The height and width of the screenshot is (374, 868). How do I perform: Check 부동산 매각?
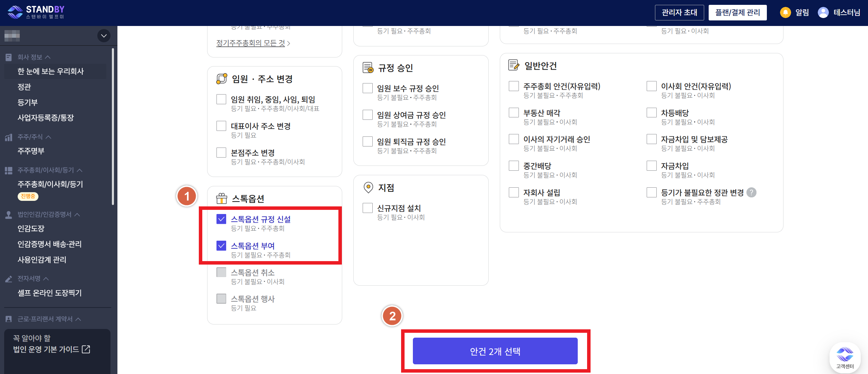514,113
